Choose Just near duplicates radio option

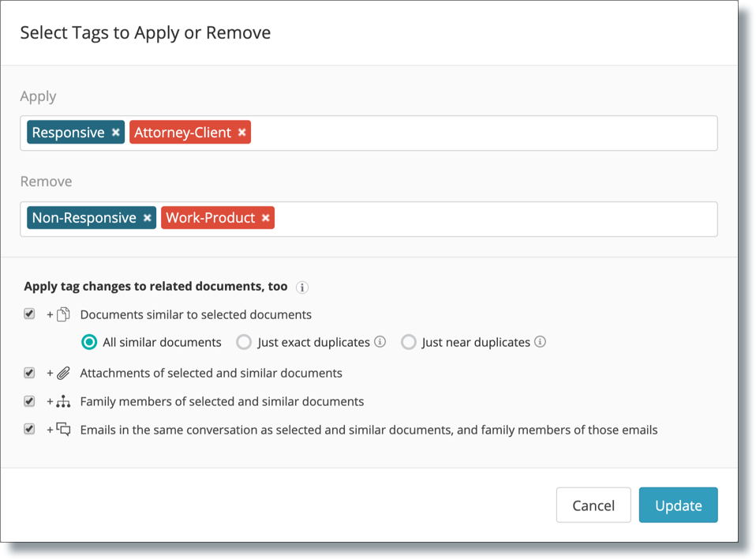tap(408, 342)
